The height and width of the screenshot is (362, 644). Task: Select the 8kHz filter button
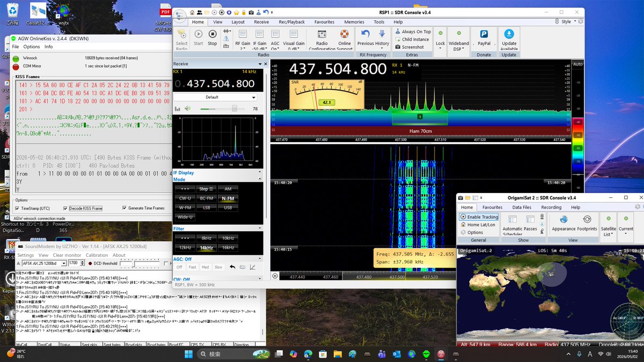[x=207, y=238]
